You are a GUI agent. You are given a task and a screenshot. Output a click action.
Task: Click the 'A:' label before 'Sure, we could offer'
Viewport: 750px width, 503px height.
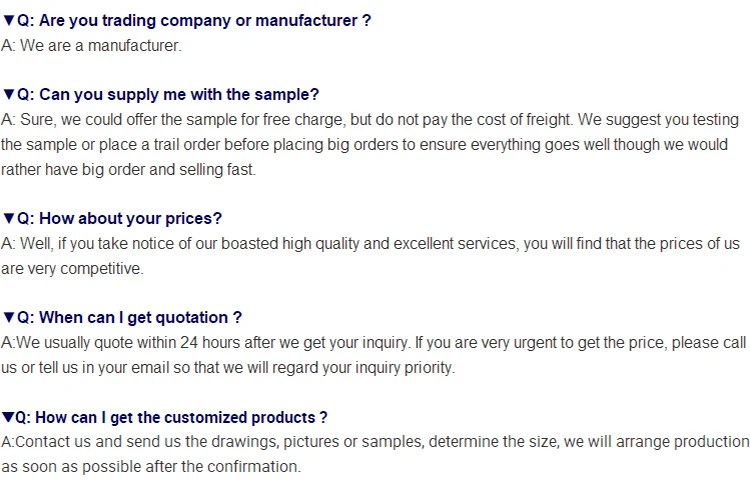tap(8, 120)
